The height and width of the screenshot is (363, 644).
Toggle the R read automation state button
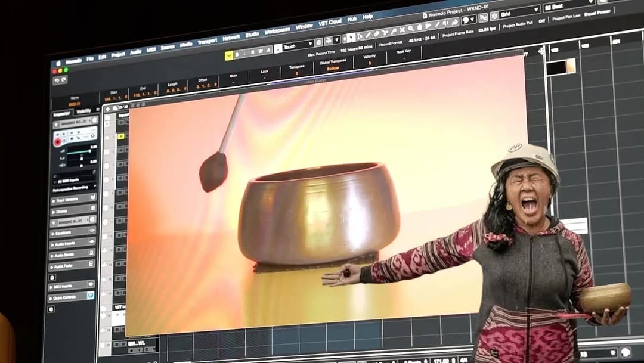[253, 52]
